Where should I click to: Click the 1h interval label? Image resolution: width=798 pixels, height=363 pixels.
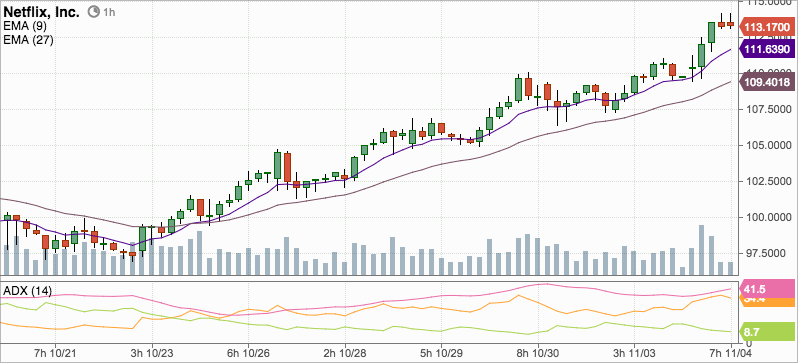[108, 12]
